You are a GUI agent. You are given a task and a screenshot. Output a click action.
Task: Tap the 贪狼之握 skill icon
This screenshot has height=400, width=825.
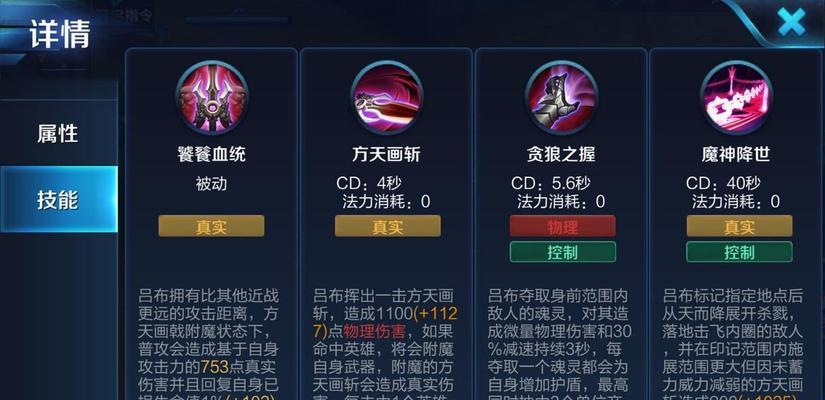[x=561, y=97]
